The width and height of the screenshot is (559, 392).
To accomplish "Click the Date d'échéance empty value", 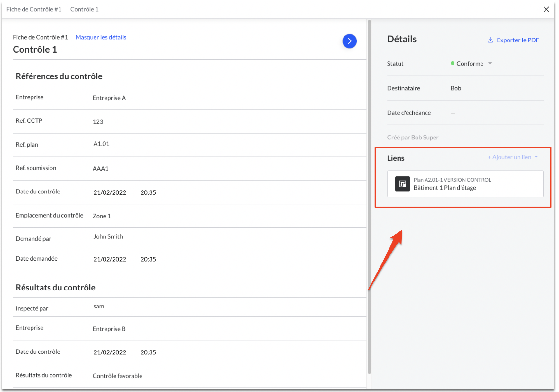I will tap(453, 113).
